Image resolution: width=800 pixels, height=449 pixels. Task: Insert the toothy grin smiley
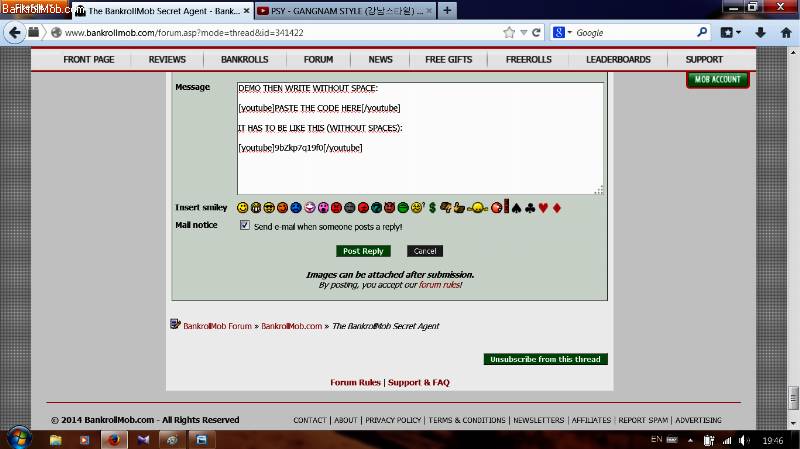click(256, 208)
